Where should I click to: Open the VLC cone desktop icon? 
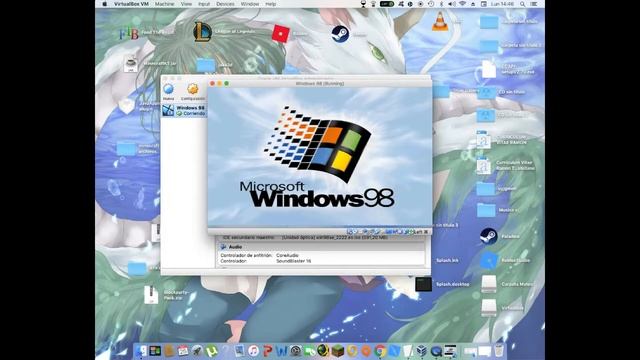pyautogui.click(x=440, y=21)
